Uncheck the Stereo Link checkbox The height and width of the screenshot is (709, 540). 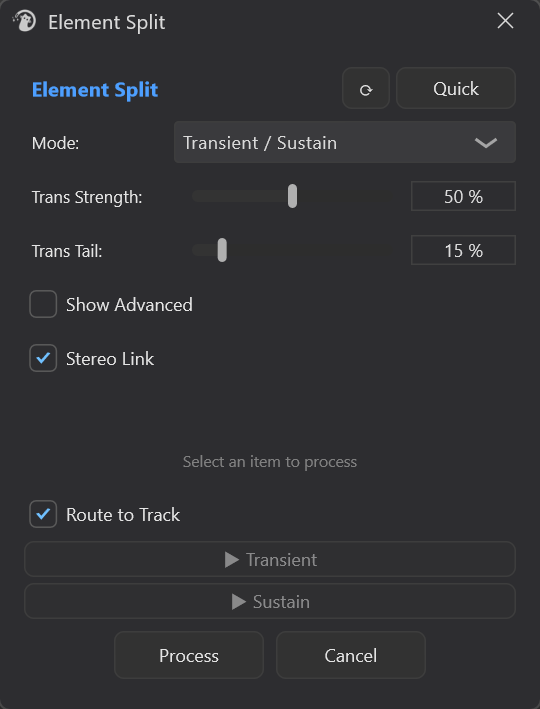[x=43, y=358]
